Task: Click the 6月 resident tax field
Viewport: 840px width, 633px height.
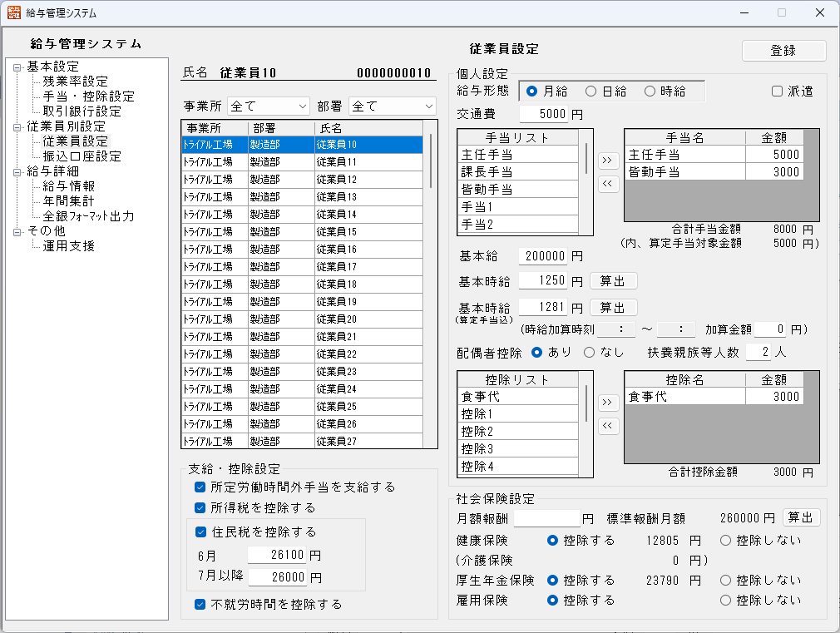Action: click(x=277, y=555)
